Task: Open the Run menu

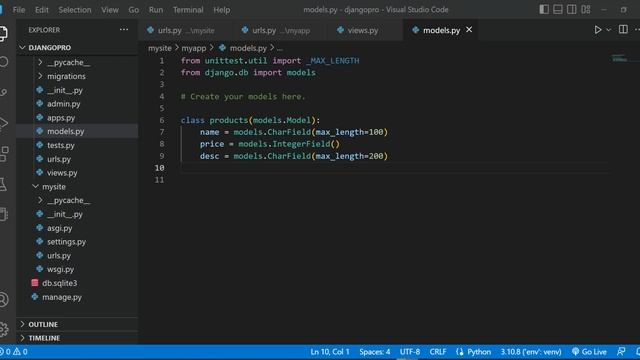Action: pyautogui.click(x=156, y=10)
